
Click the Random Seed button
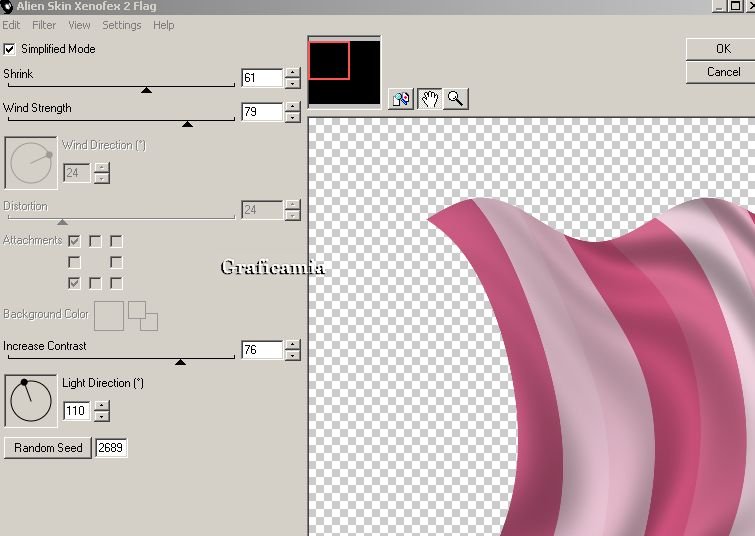click(x=48, y=448)
